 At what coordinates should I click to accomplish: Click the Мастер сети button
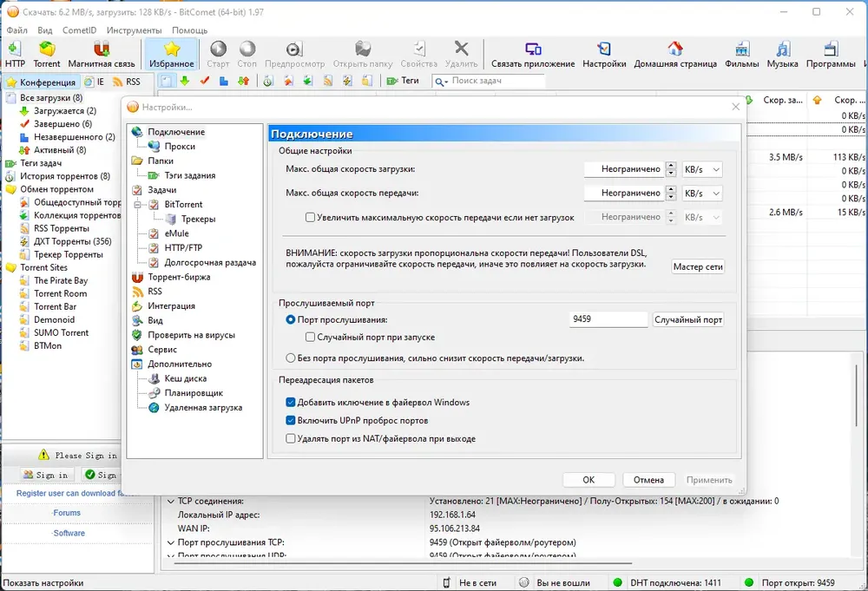698,266
